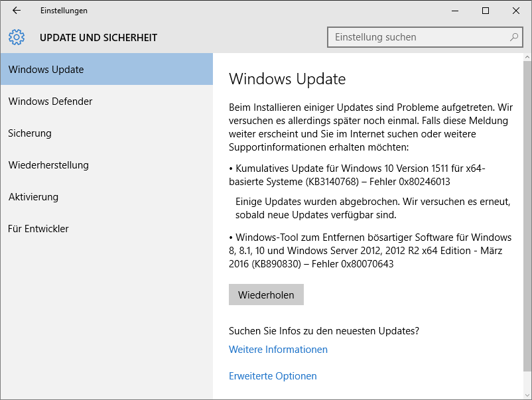
Task: Click the KB890830 error text
Action: 370,250
